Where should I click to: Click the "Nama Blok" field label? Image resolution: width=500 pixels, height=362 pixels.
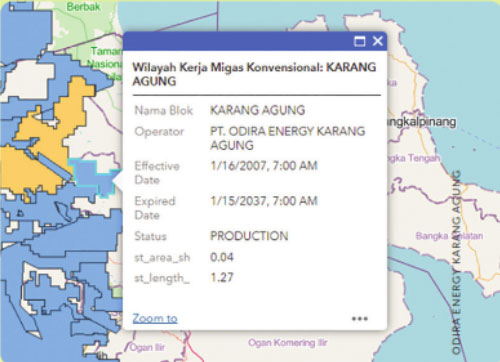click(164, 110)
